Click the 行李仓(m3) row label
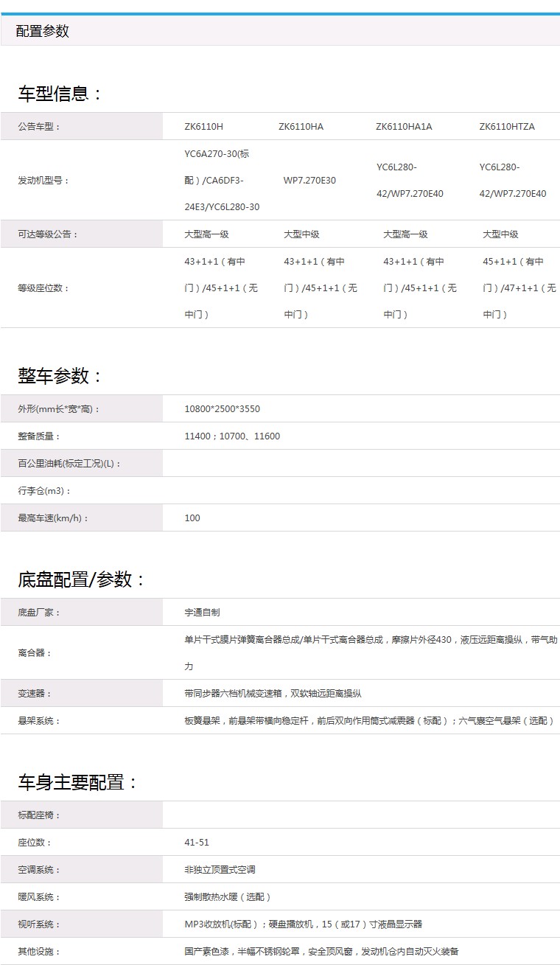Screen dimensions: 560x965 point(45,491)
